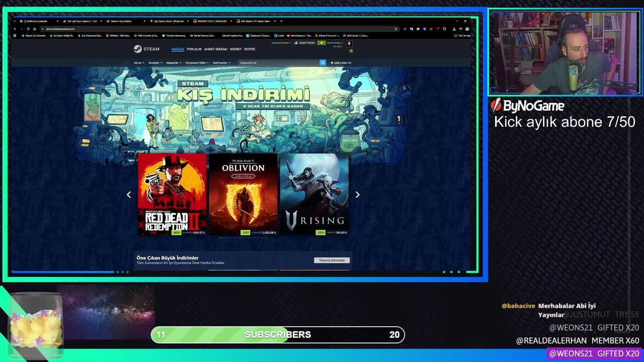Open the Oblivion Remastered game card

pyautogui.click(x=243, y=195)
